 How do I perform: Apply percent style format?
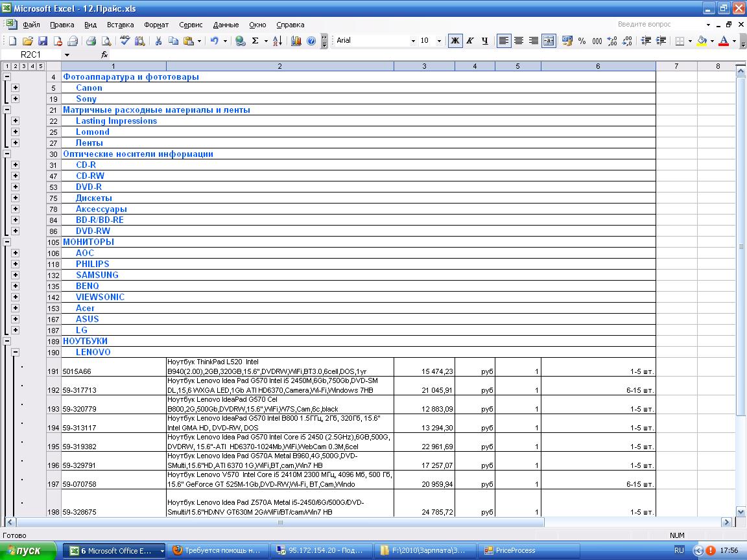pyautogui.click(x=582, y=41)
